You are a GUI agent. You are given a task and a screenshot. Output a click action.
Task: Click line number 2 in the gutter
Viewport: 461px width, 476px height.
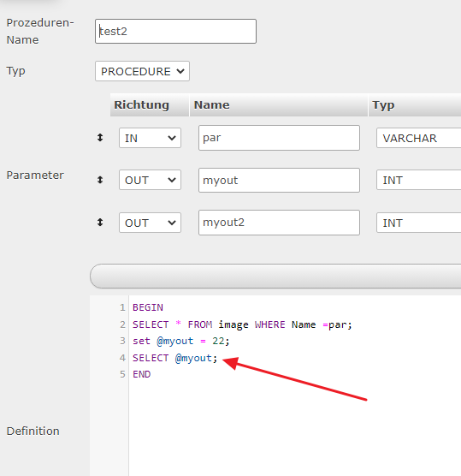[x=122, y=324]
